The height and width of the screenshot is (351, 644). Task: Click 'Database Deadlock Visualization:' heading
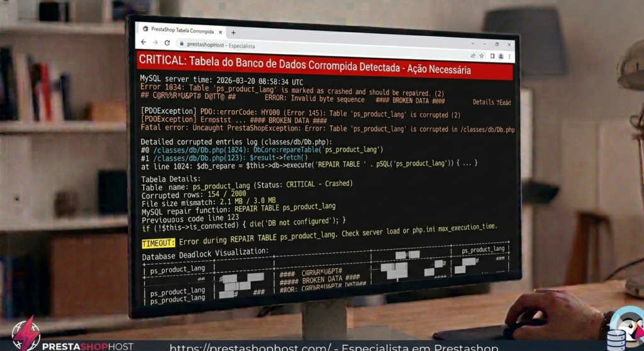[205, 253]
